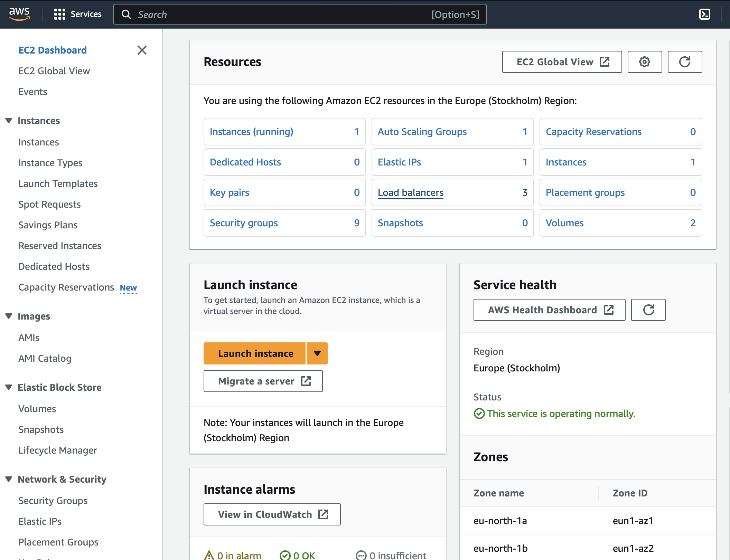
Task: Collapse the Elastic Block Store section
Action: coord(9,387)
